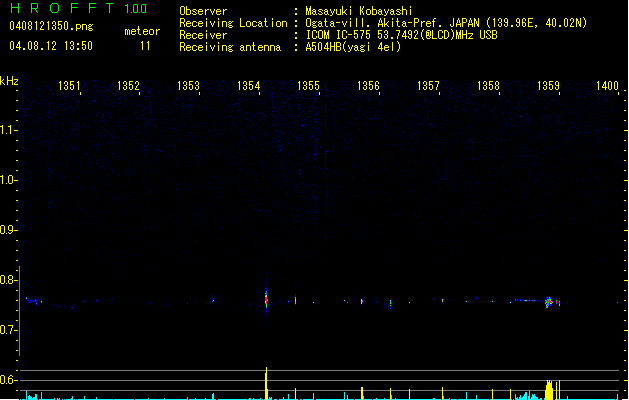Screen dimensions: 629x400
Task: Click the tallest yellow power spike after 1354
Action: coord(266,383)
